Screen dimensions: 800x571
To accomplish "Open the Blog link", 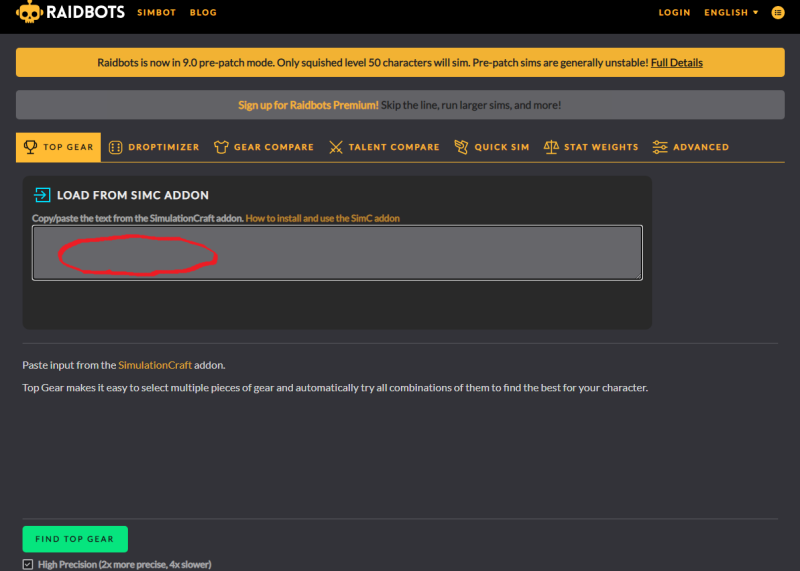I will coord(203,12).
